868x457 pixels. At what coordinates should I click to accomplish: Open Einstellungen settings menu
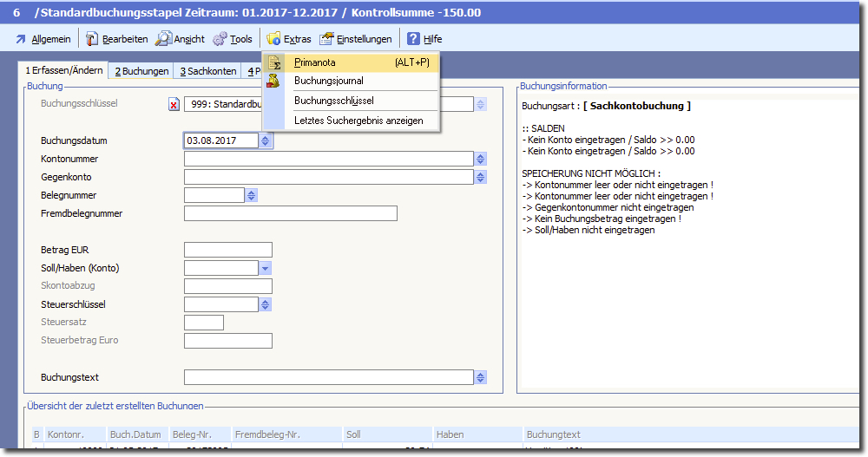(x=356, y=39)
